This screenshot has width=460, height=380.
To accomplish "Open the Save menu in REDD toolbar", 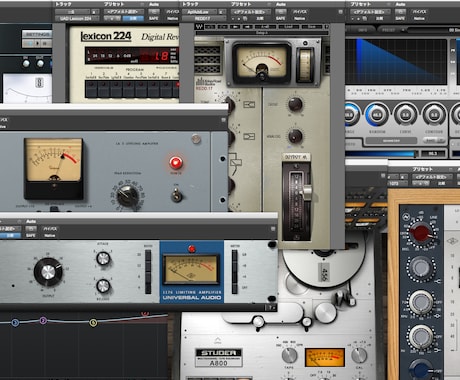I will tap(311, 26).
